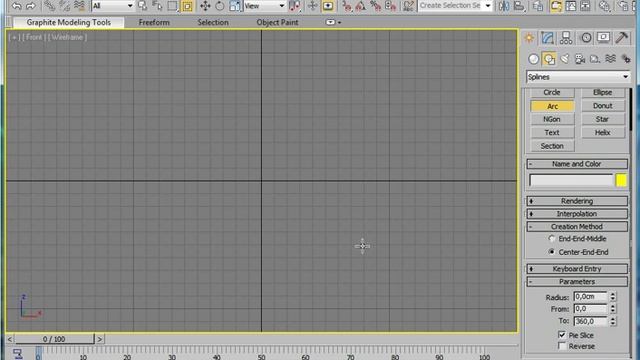640x360 pixels.
Task: Activate the Select and Scale tool
Action: pyautogui.click(x=235, y=6)
